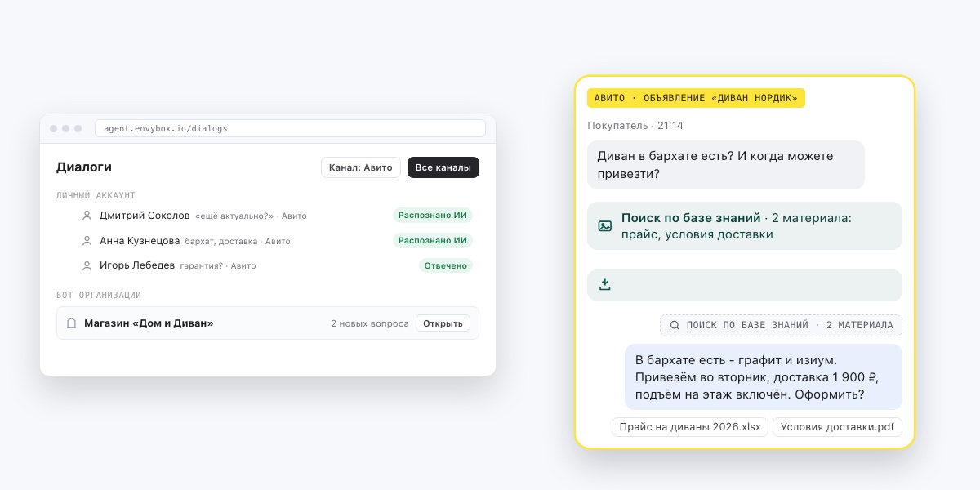Click the reply bubble about графит и изиум
980x490 pixels.
[764, 377]
